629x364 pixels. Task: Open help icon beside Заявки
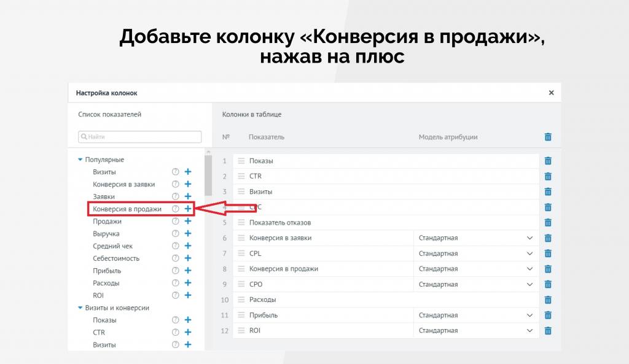(175, 196)
